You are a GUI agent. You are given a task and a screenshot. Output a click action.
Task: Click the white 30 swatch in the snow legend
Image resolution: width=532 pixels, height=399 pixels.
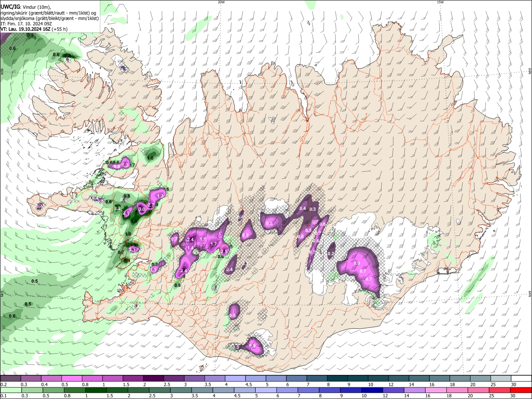521,379
